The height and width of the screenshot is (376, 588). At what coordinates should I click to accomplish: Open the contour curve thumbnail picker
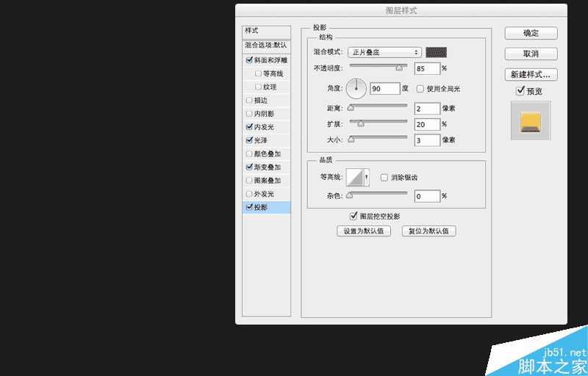pos(355,178)
